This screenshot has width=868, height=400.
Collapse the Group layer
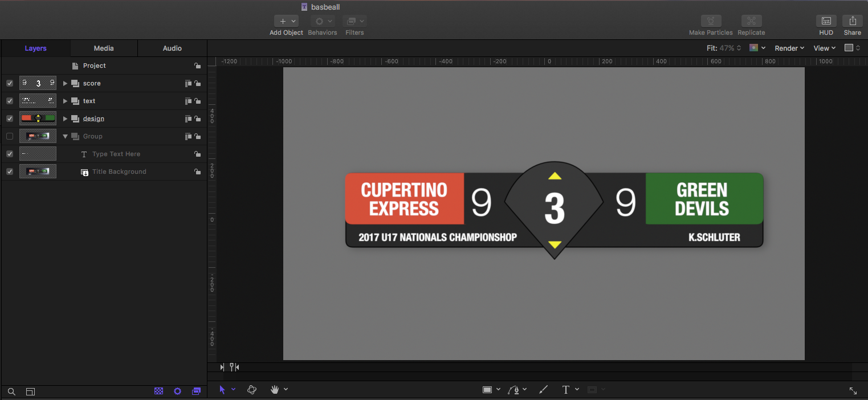pos(64,136)
